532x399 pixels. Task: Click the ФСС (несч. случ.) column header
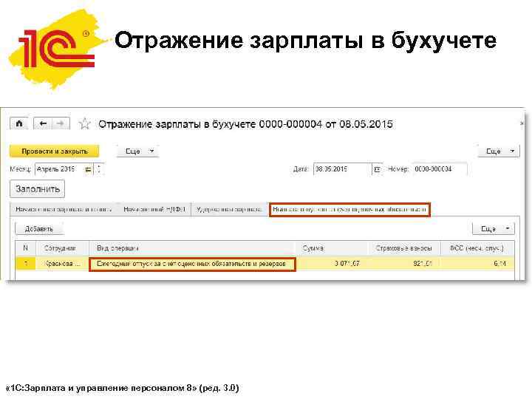(477, 248)
